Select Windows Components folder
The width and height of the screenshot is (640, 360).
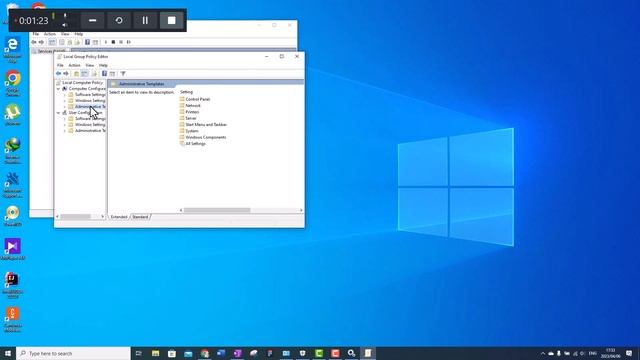pos(203,137)
